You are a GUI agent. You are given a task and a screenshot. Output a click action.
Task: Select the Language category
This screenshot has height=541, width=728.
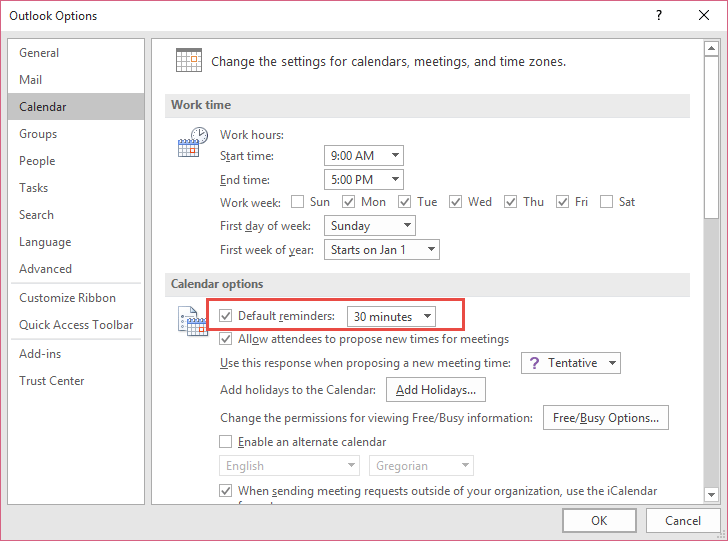coord(76,241)
